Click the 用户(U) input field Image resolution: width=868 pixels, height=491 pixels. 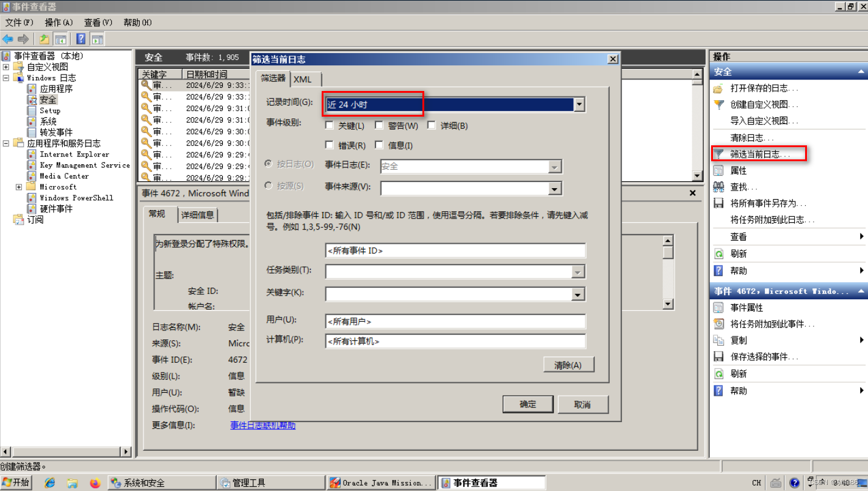pyautogui.click(x=455, y=321)
